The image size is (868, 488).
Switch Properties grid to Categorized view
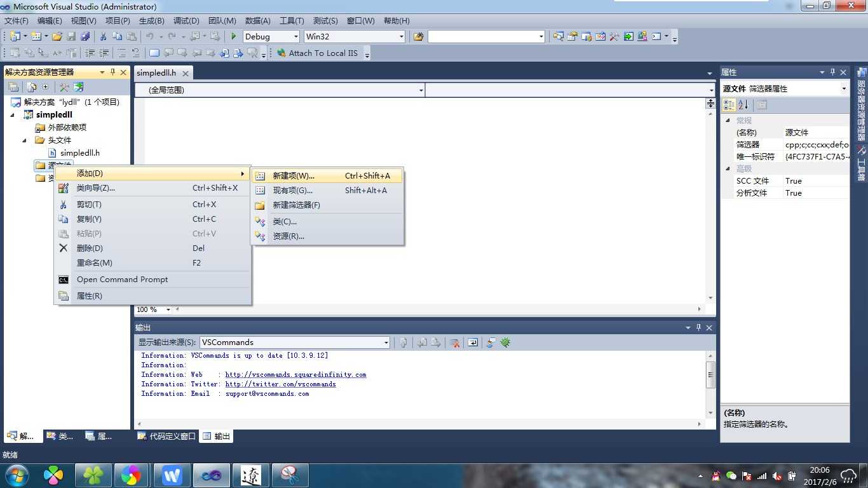click(x=729, y=105)
